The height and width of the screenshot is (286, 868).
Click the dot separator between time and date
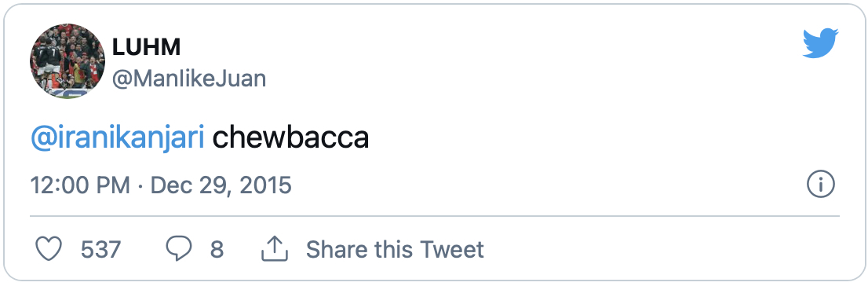[140, 185]
